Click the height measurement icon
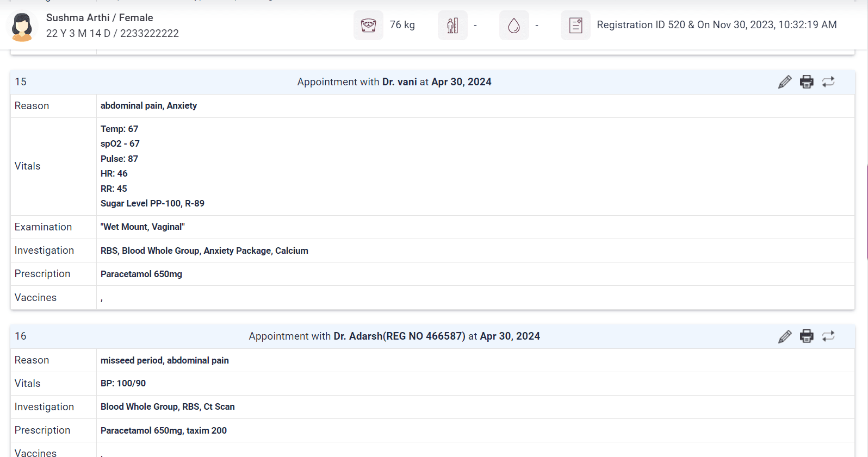The height and width of the screenshot is (457, 868). (x=452, y=26)
